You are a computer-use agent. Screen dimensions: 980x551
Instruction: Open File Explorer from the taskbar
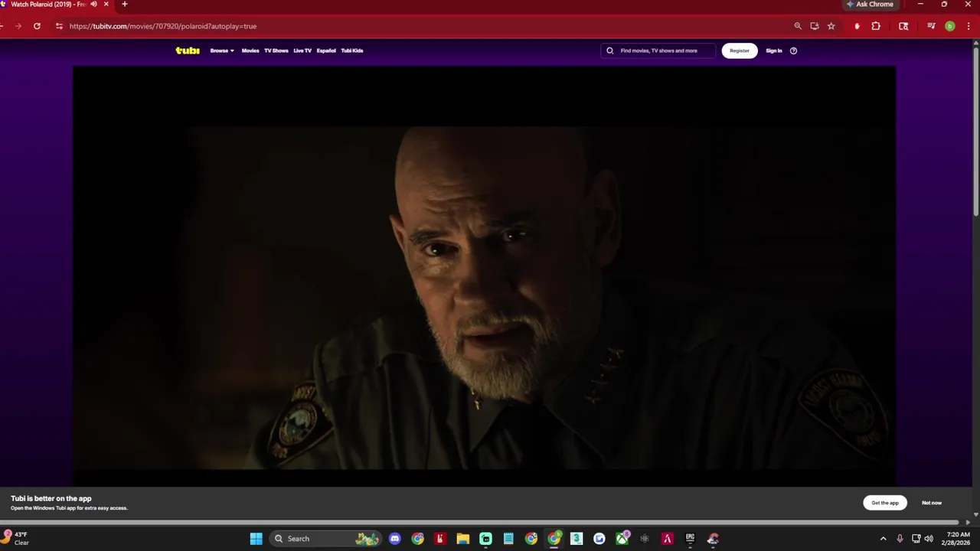coord(462,539)
